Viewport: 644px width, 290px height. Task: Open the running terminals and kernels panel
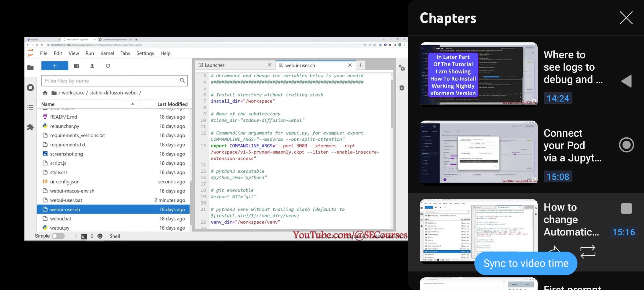click(x=31, y=87)
